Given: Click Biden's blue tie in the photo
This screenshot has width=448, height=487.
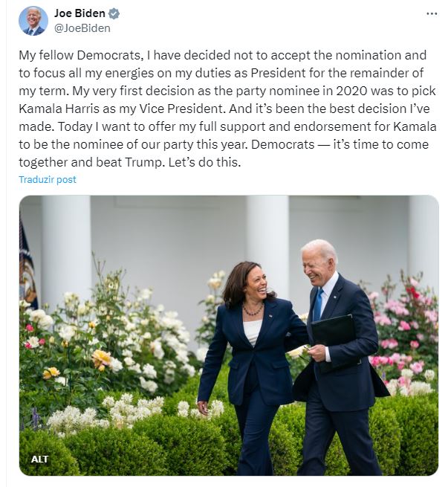Looking at the screenshot, I should (318, 304).
